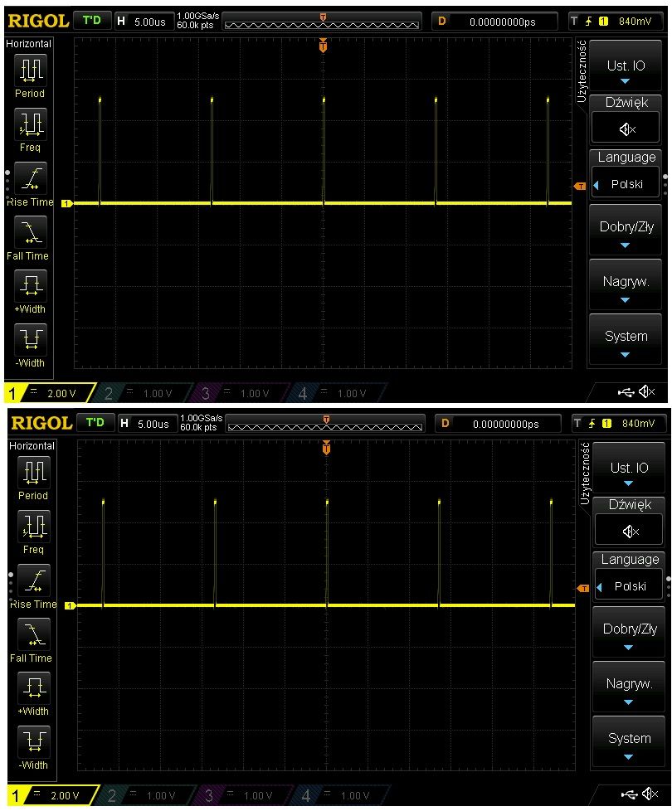Select the Fall Time icon in the bottom screenshot
This screenshot has height=811, width=672.
(34, 634)
